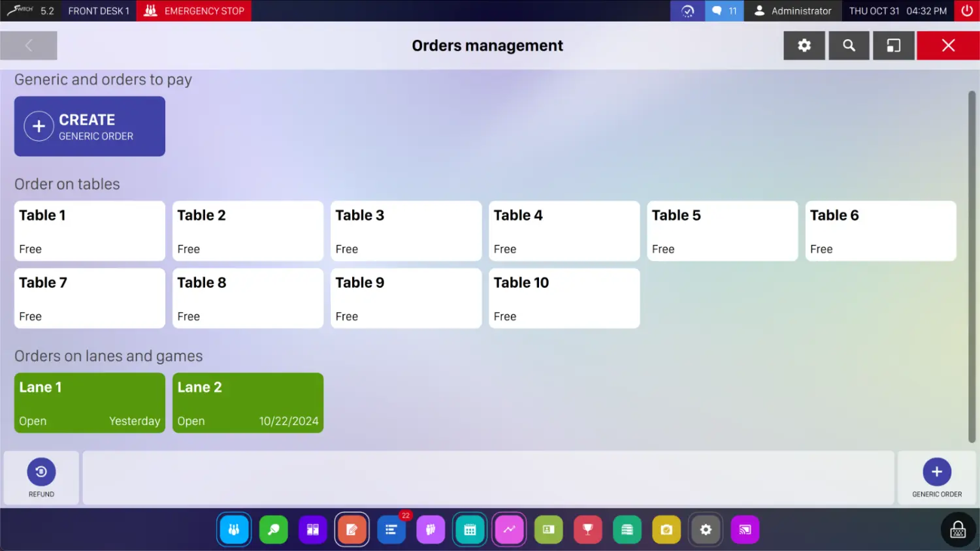Open the Lane 1 order from Yesterday

click(90, 403)
